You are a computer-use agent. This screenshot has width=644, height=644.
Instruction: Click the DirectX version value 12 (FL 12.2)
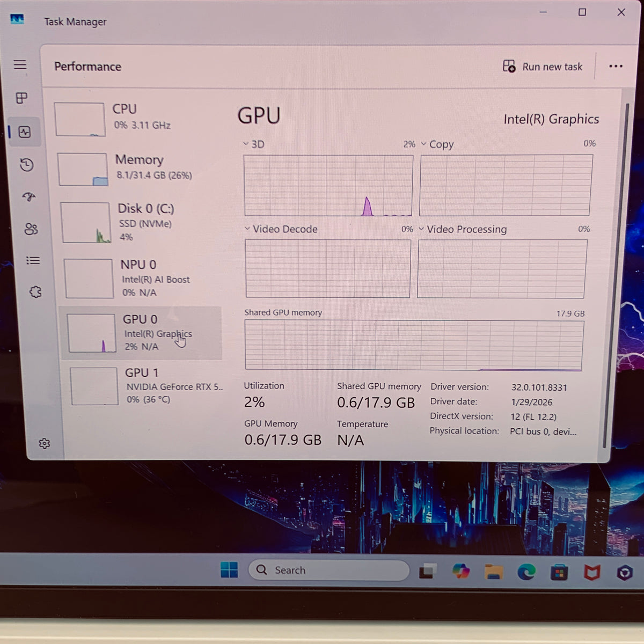point(533,417)
